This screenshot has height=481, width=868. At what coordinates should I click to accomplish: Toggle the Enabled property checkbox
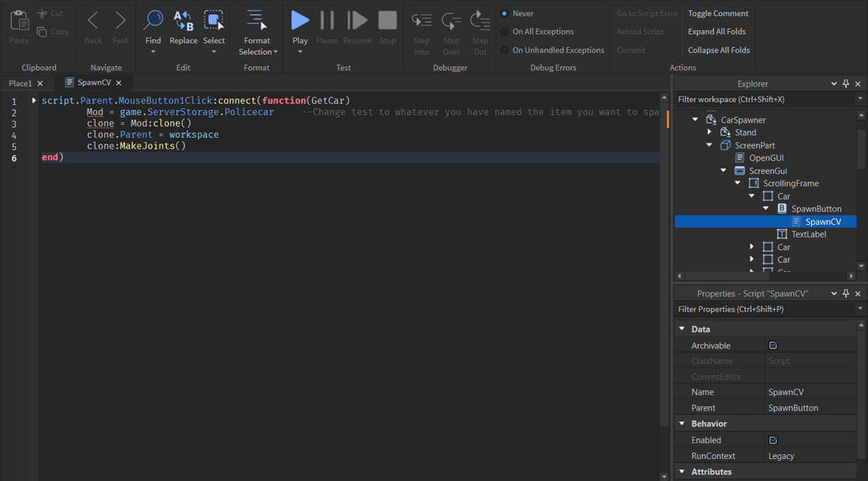(773, 440)
